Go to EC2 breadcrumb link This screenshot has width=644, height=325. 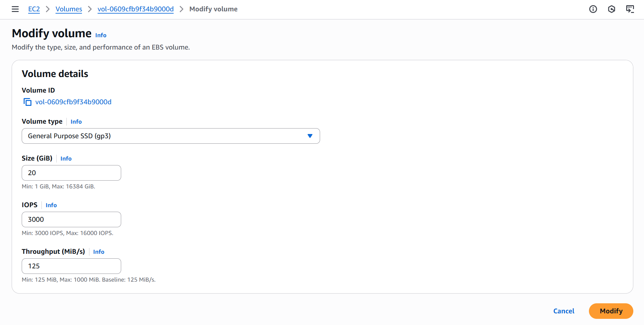[x=34, y=9]
